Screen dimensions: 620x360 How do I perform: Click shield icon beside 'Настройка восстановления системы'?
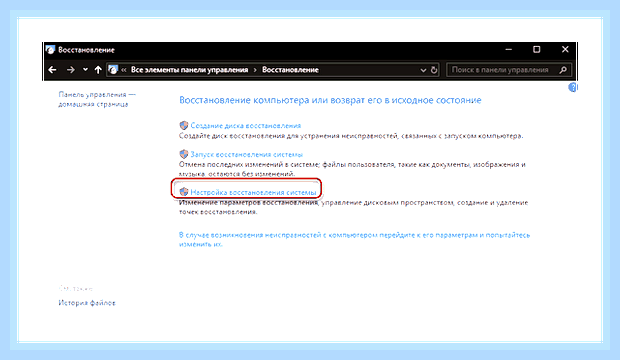click(183, 192)
